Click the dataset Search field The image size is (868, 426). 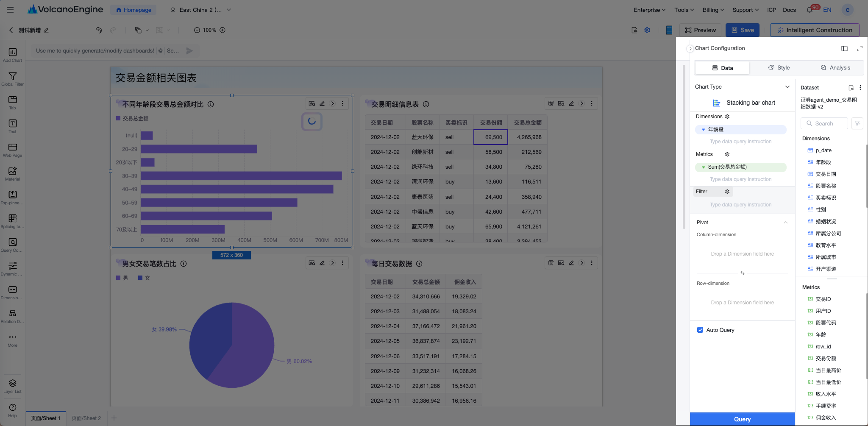tap(824, 123)
